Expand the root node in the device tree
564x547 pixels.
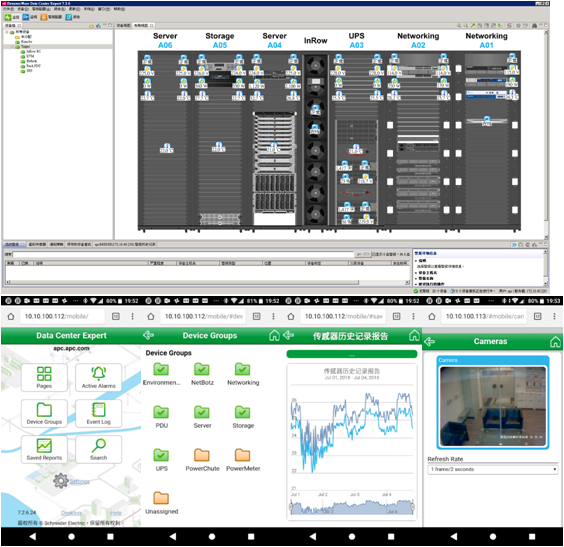click(6, 32)
